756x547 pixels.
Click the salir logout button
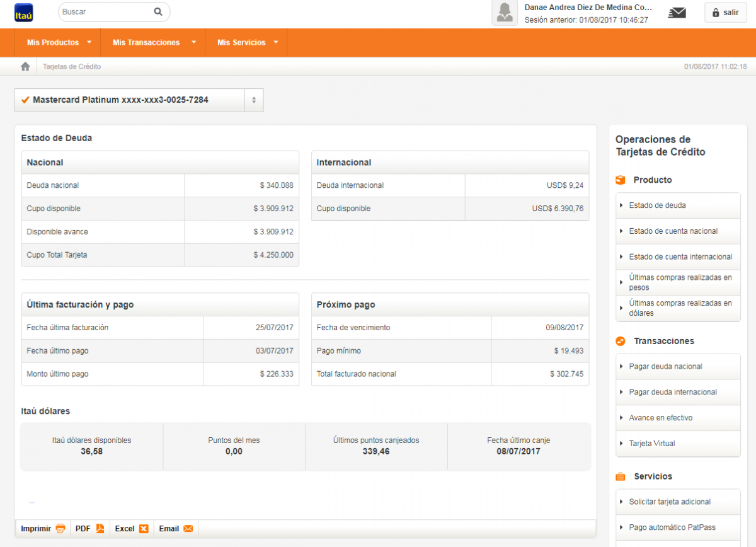pos(725,13)
